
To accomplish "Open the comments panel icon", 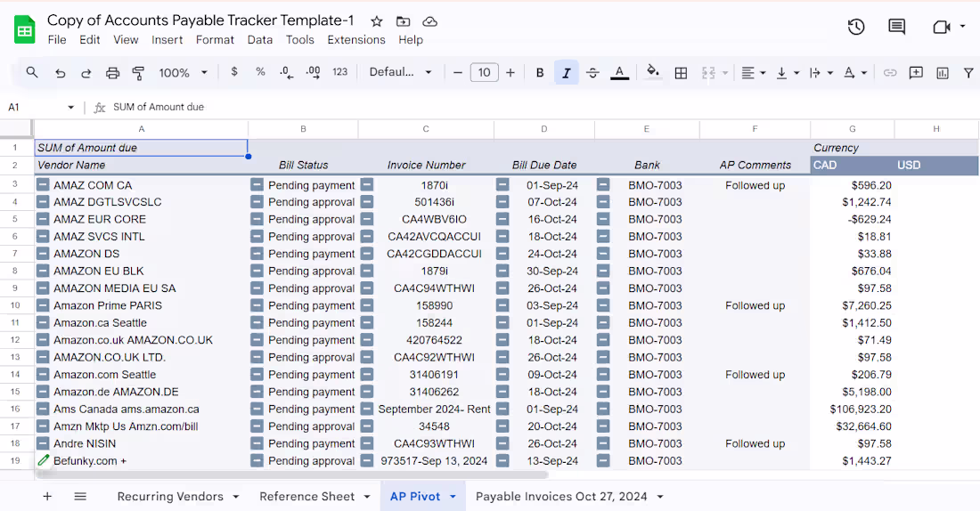I will (897, 27).
